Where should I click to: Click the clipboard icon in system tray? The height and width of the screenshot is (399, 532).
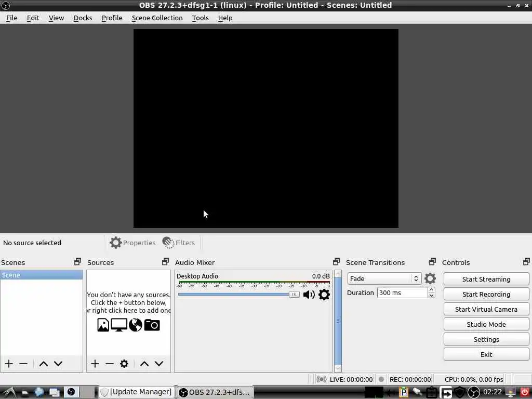(x=432, y=392)
